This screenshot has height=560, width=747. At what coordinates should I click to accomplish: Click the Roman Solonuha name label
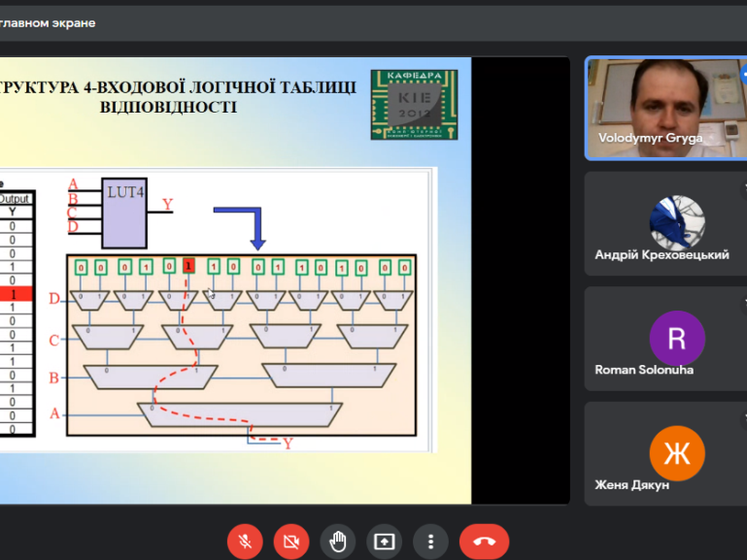644,370
